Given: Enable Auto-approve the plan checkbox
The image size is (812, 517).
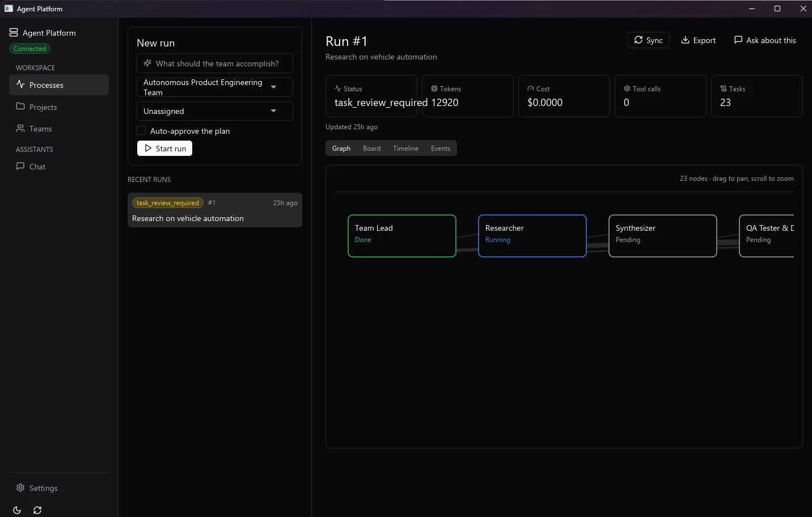Looking at the screenshot, I should click(142, 131).
